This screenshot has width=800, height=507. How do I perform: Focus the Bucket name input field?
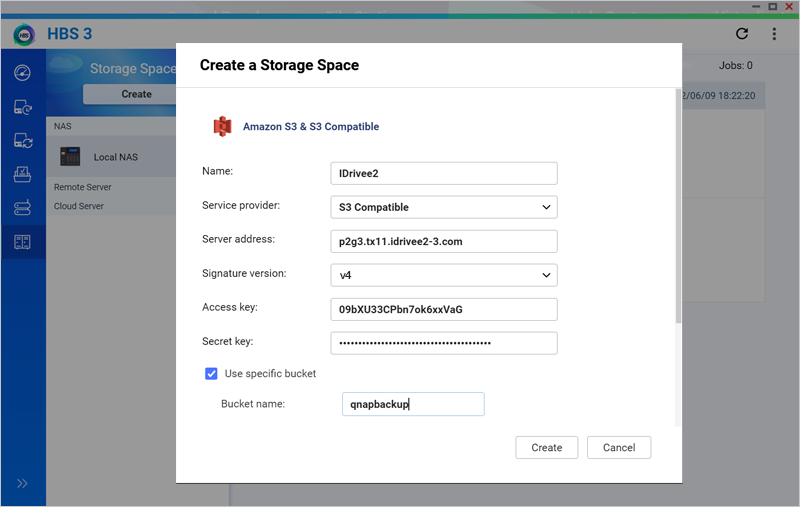point(413,404)
